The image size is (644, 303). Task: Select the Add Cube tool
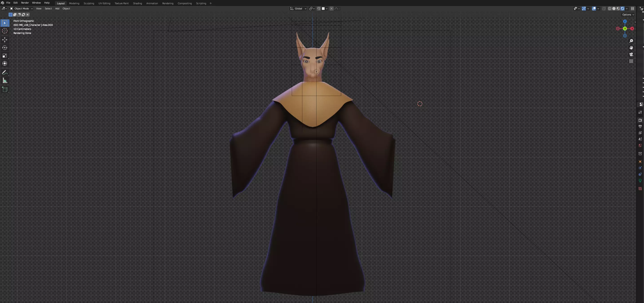click(x=5, y=89)
